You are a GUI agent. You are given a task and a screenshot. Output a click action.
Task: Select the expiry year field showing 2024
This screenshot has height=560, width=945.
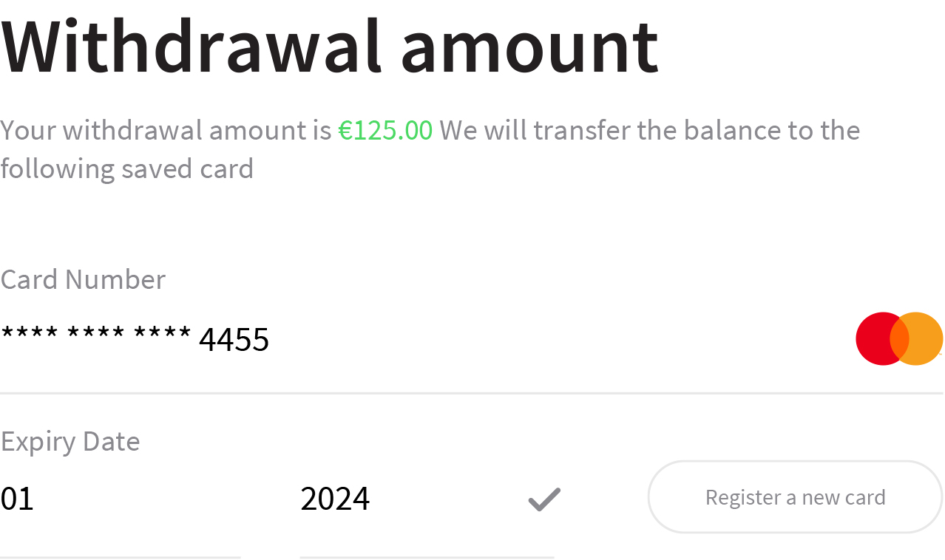click(427, 499)
